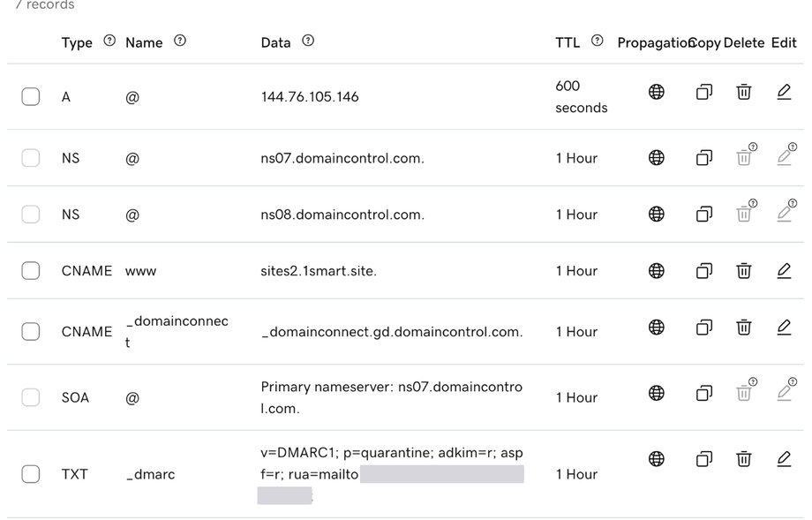Check the _domainconnect CNAME row checkbox
Image resolution: width=812 pixels, height=520 pixels.
point(31,331)
